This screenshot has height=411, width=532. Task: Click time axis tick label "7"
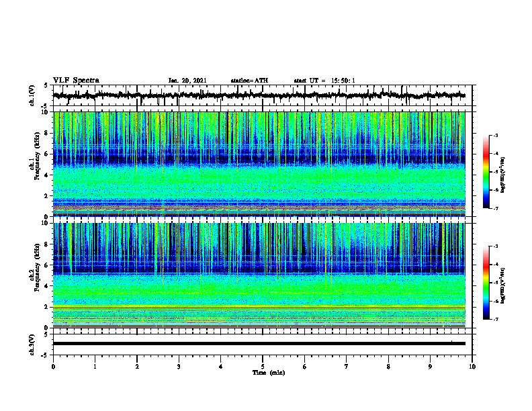click(x=347, y=367)
